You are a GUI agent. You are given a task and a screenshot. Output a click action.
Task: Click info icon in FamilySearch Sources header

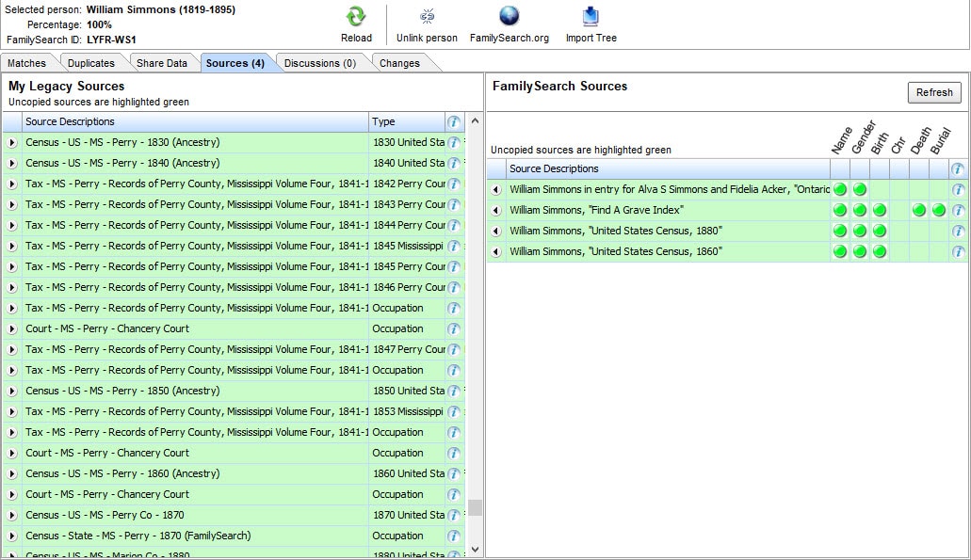[958, 168]
